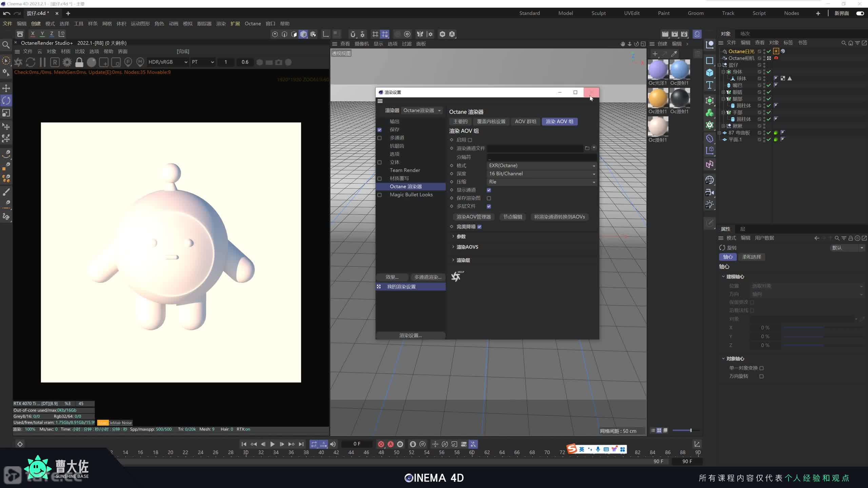868x488 pixels.
Task: Open the 16 Bit/Channel depth dropdown
Action: [x=541, y=174]
